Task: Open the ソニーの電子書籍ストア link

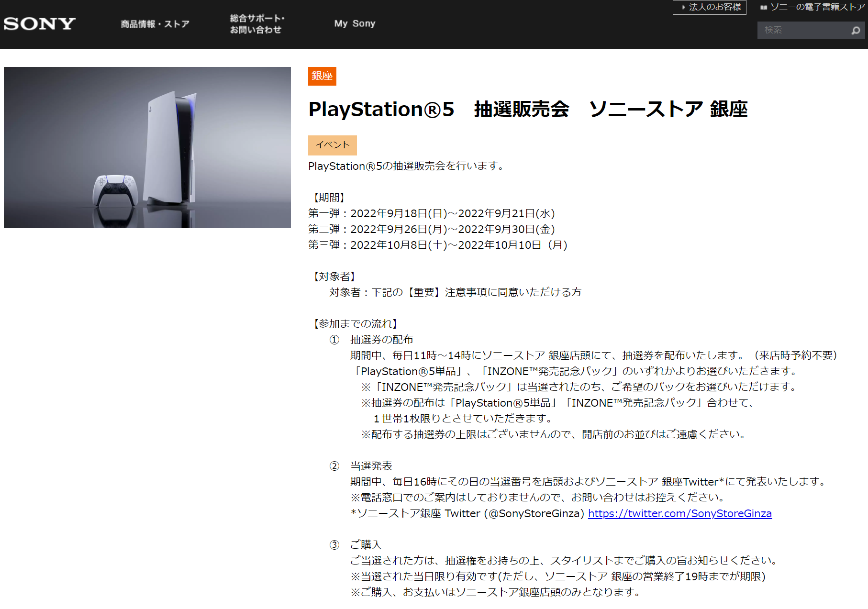Action: point(817,7)
